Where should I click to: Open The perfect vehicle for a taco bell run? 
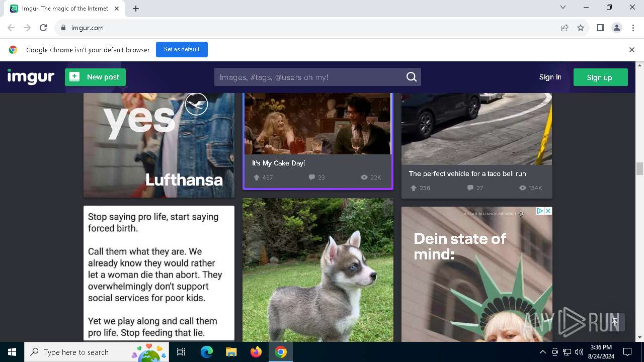click(467, 173)
